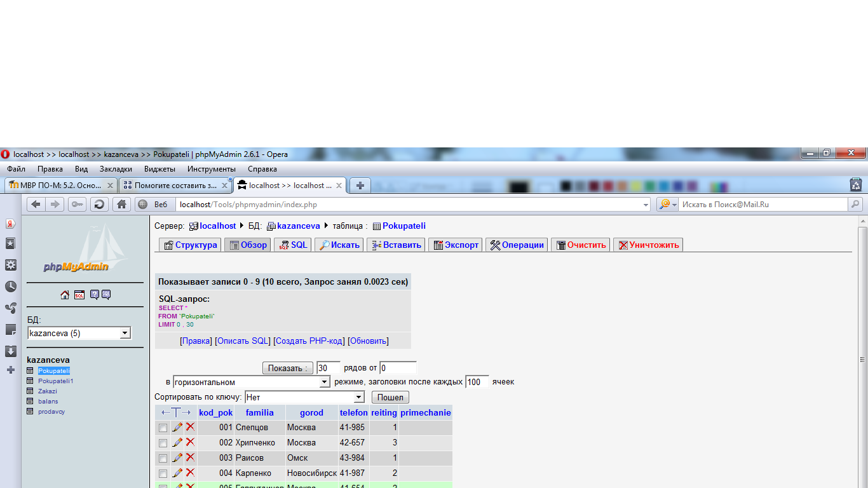The height and width of the screenshot is (488, 868).
Task: Click the Opera reload page button
Action: (99, 204)
